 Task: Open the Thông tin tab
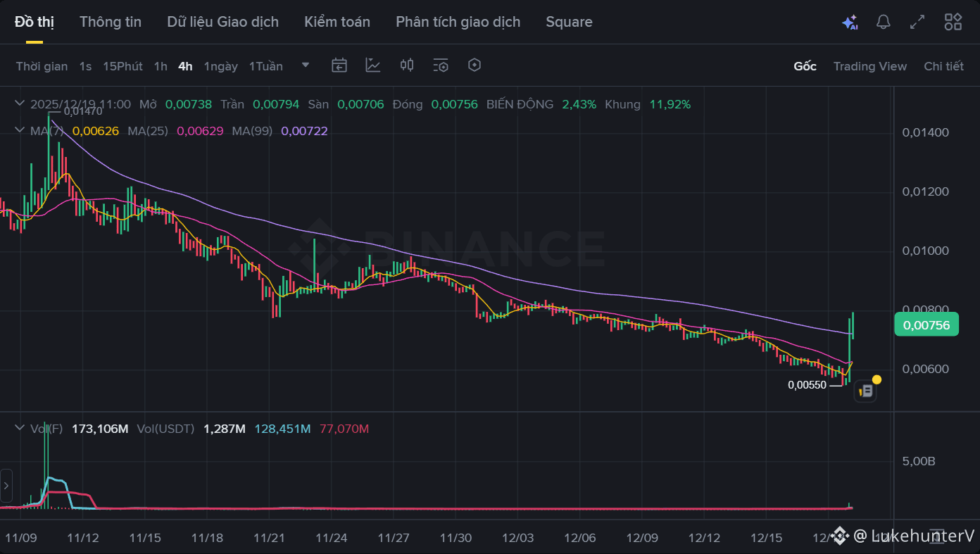click(x=111, y=22)
